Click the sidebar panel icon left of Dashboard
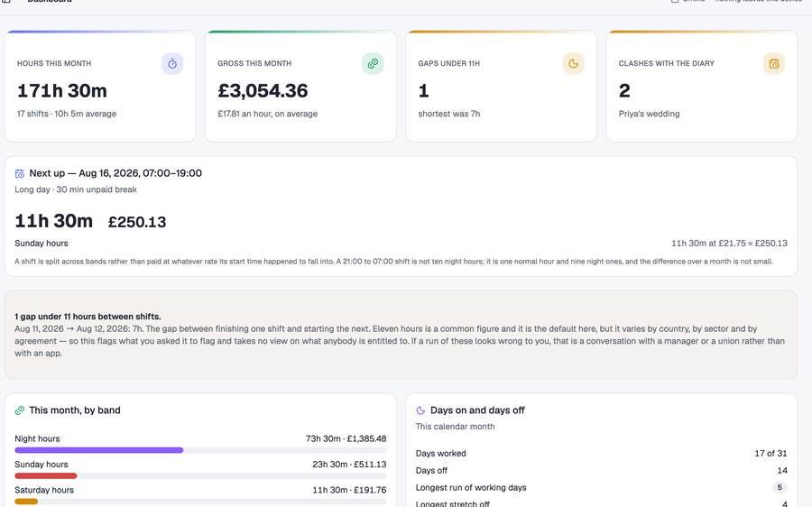Screen dimensions: 812x507 click(6, 1)
